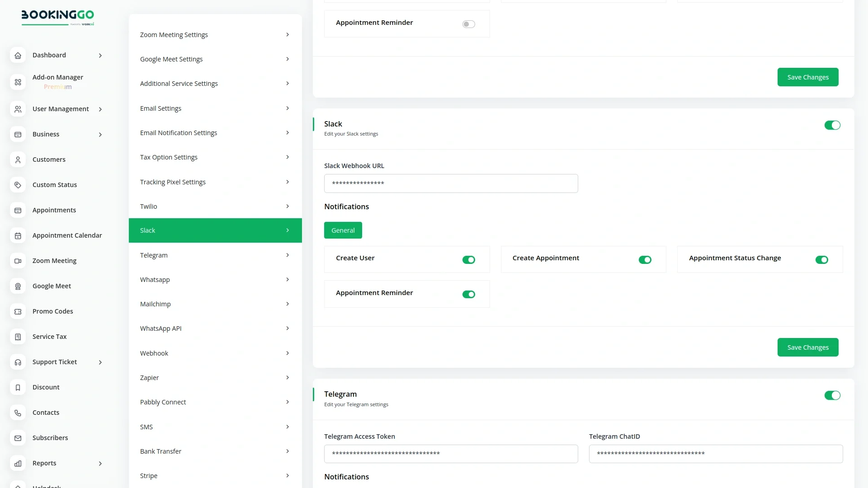Viewport: 868px width, 488px height.
Task: Click the Custom Status tag icon
Action: (x=18, y=185)
